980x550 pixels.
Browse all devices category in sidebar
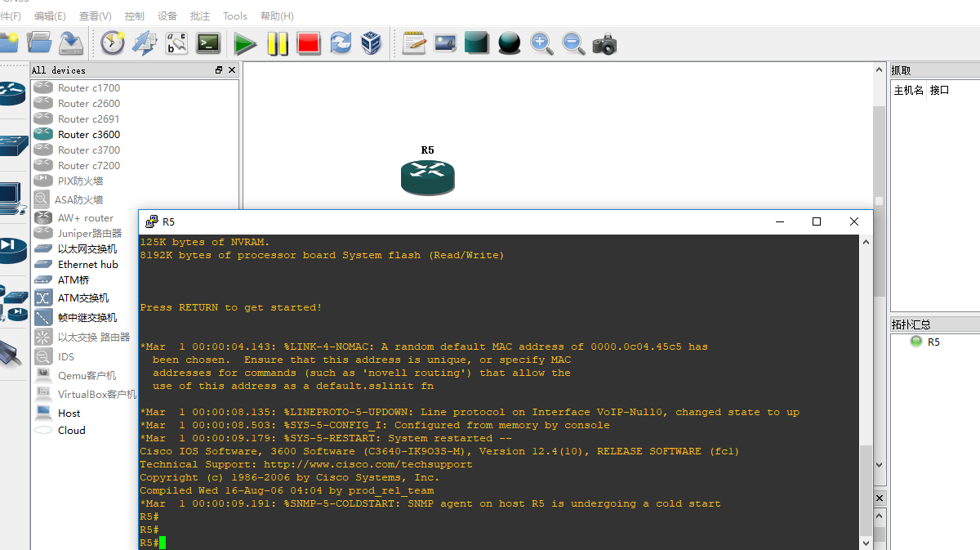(x=14, y=303)
